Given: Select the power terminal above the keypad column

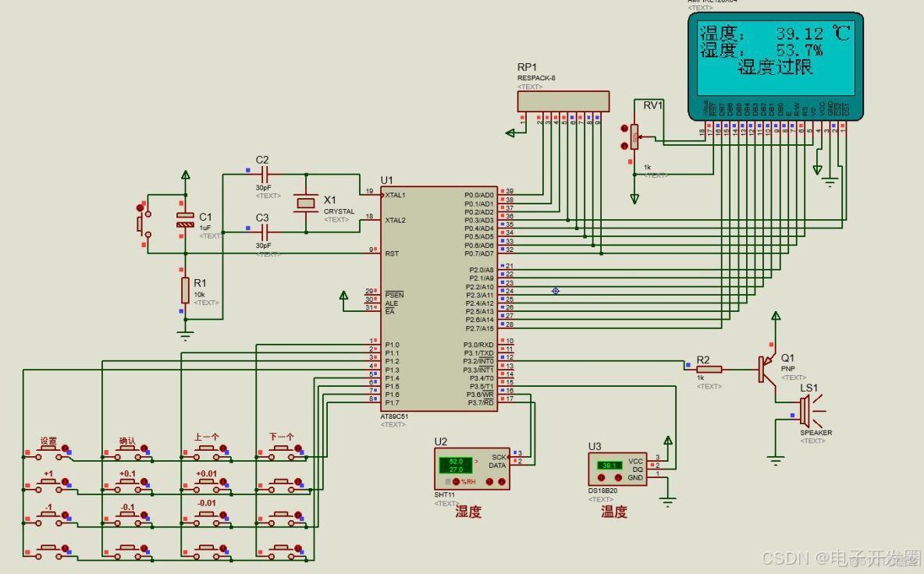Looking at the screenshot, I should (186, 176).
